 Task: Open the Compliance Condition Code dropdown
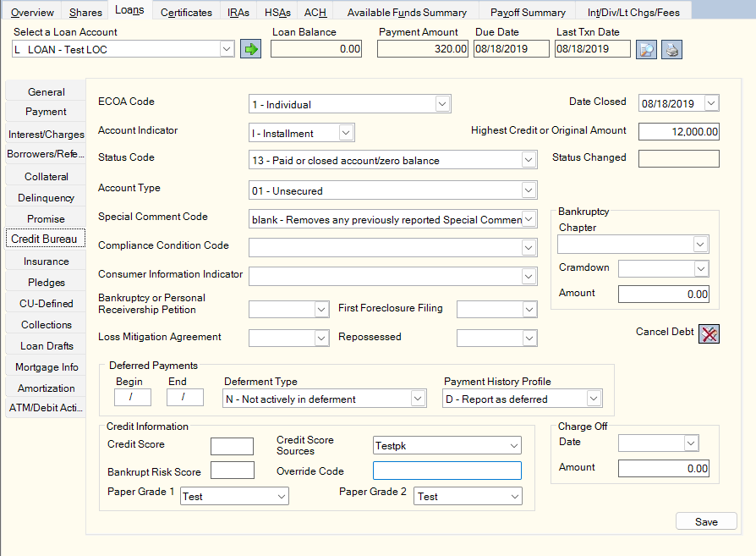click(x=529, y=248)
